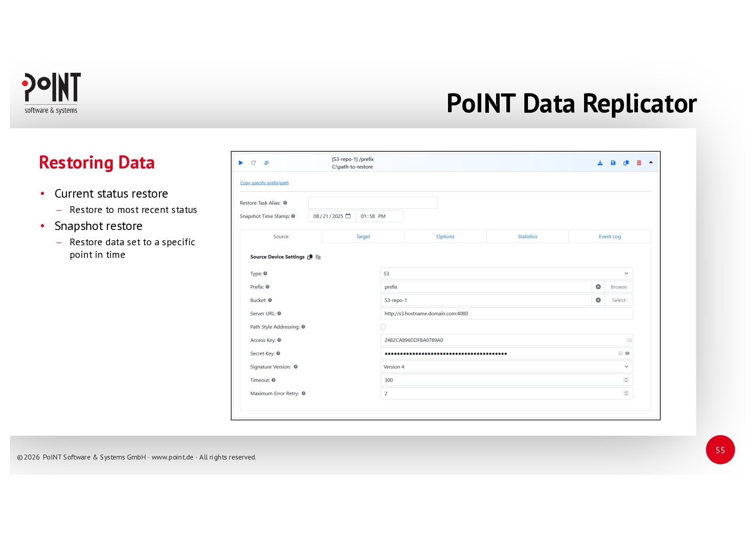756x535 pixels.
Task: Click the PoINT software & systems logo
Action: coord(51,93)
